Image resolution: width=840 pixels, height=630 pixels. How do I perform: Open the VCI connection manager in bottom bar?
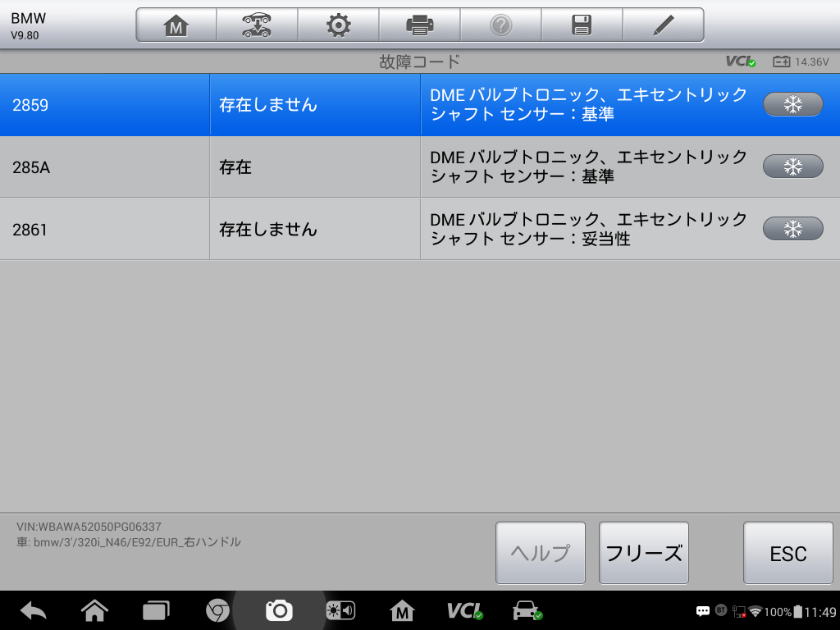click(x=464, y=610)
